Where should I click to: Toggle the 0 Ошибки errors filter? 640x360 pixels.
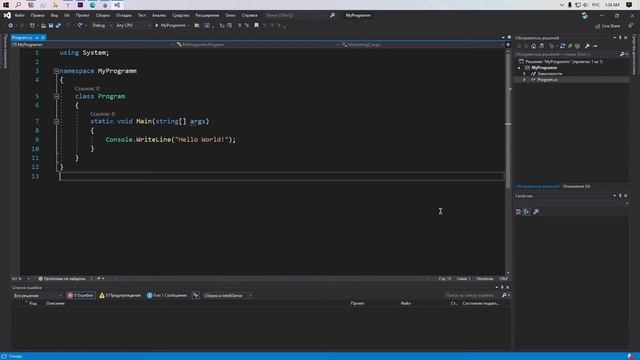coord(81,296)
